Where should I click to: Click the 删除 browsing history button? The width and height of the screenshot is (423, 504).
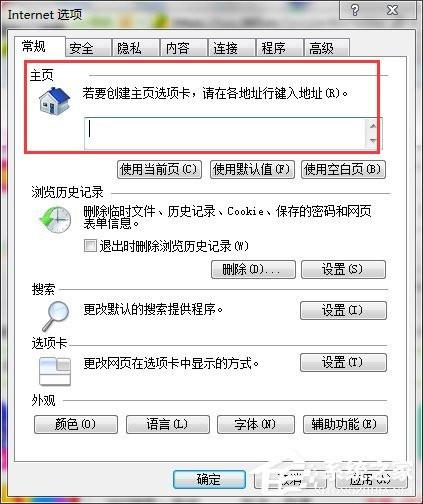tap(253, 269)
